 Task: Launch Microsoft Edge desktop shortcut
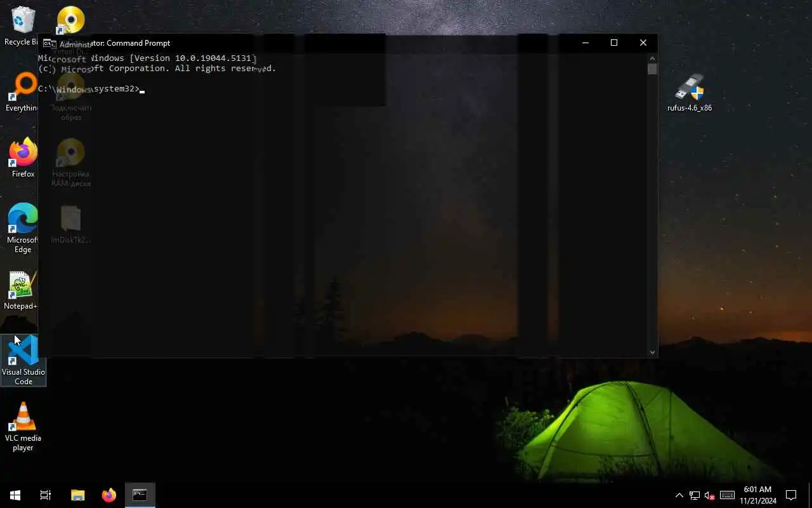click(23, 229)
